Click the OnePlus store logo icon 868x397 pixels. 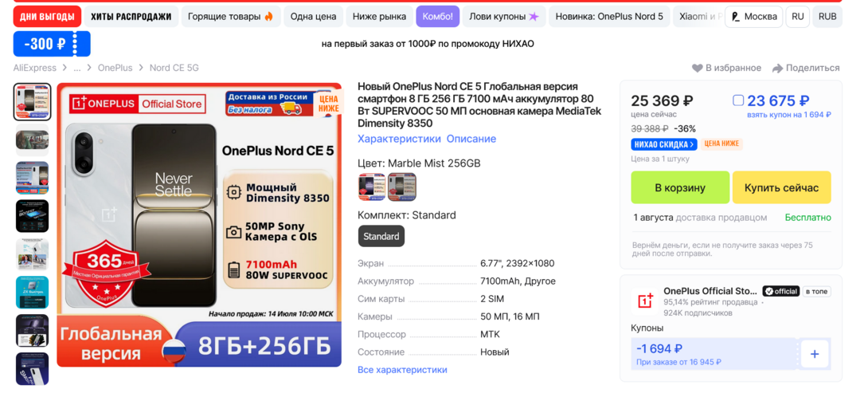(x=645, y=301)
